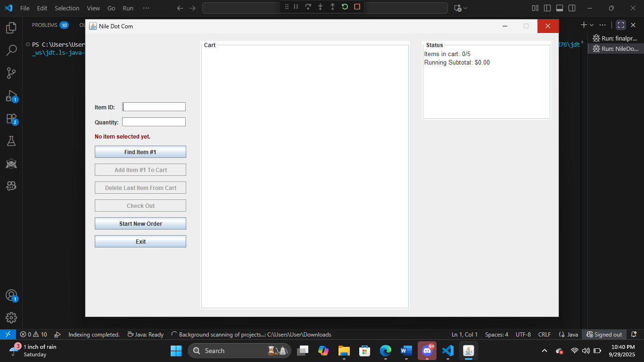Click the Exit button

140,241
